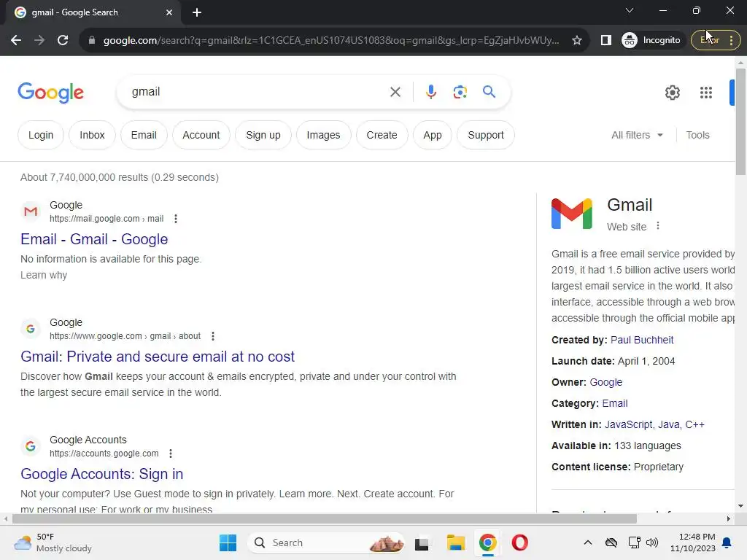The height and width of the screenshot is (560, 747).
Task: Click the horizontal scrollbar right arrow
Action: pos(729,518)
